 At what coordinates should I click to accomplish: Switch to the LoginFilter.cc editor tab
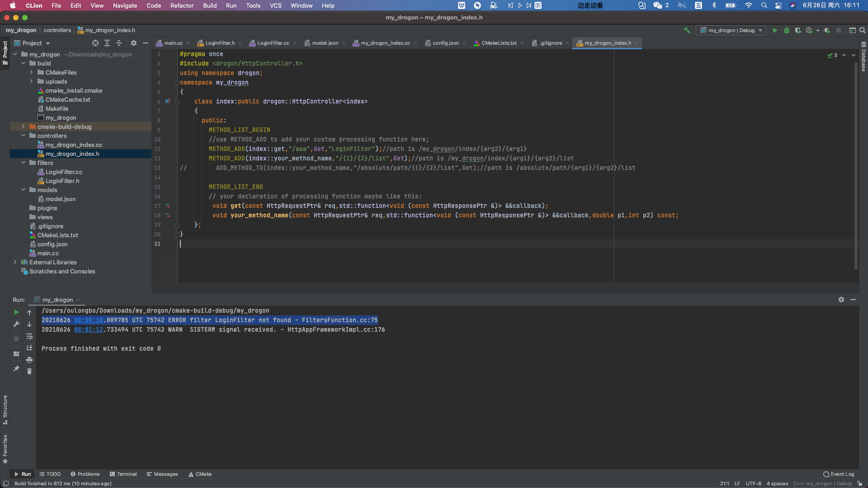click(273, 43)
